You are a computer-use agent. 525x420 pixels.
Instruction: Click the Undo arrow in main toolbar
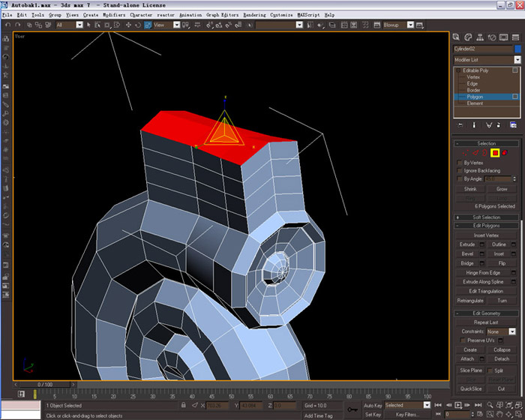point(7,25)
